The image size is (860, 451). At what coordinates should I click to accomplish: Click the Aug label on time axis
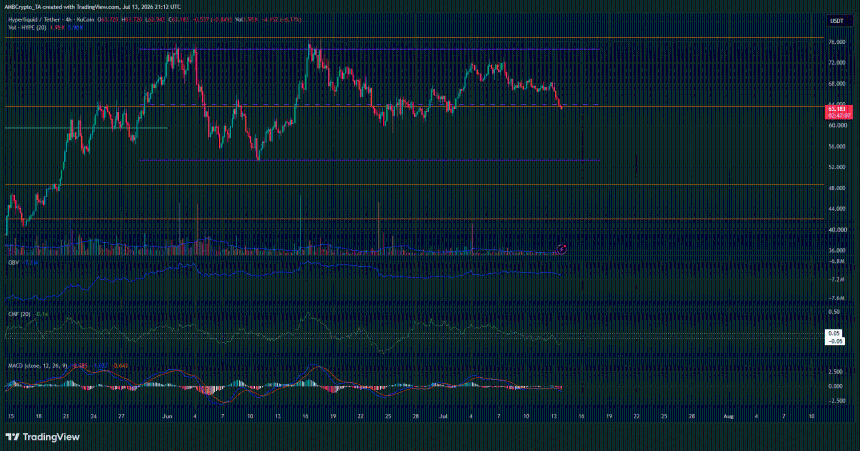pos(728,416)
